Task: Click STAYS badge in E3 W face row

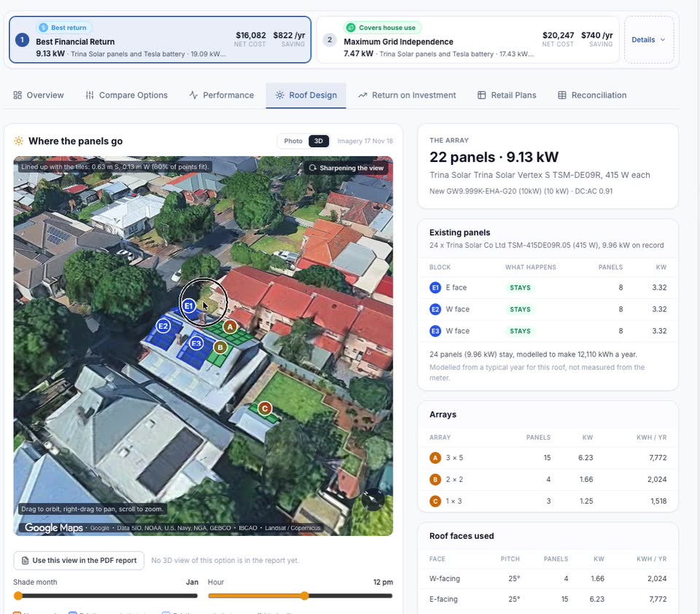Action: coord(520,331)
